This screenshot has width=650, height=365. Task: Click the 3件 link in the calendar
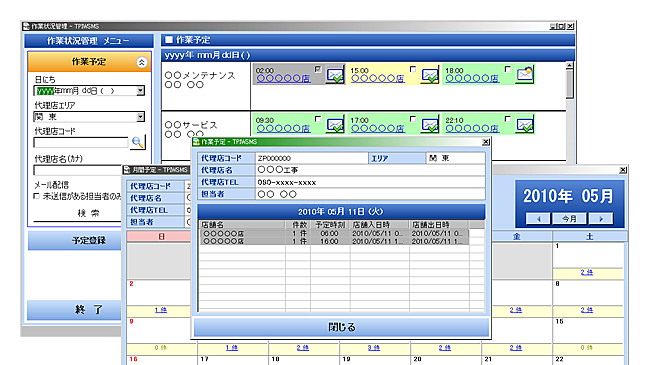[374, 348]
